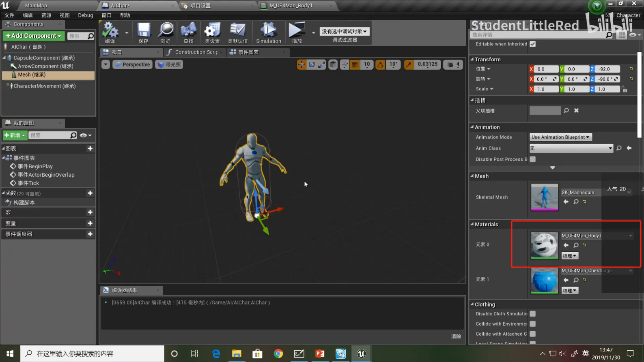Collapse the Transform section
This screenshot has height=362, width=644.
click(472, 59)
